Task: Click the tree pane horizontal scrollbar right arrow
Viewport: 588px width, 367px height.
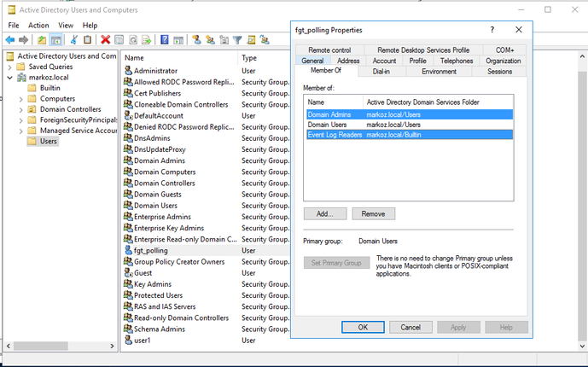Action: pyautogui.click(x=112, y=346)
